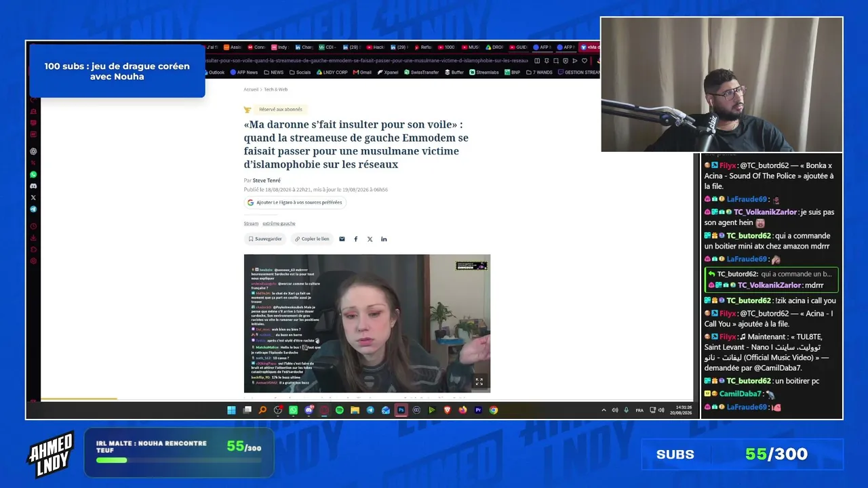Viewport: 868px width, 488px height.
Task: Share the article on Facebook
Action: [355, 239]
